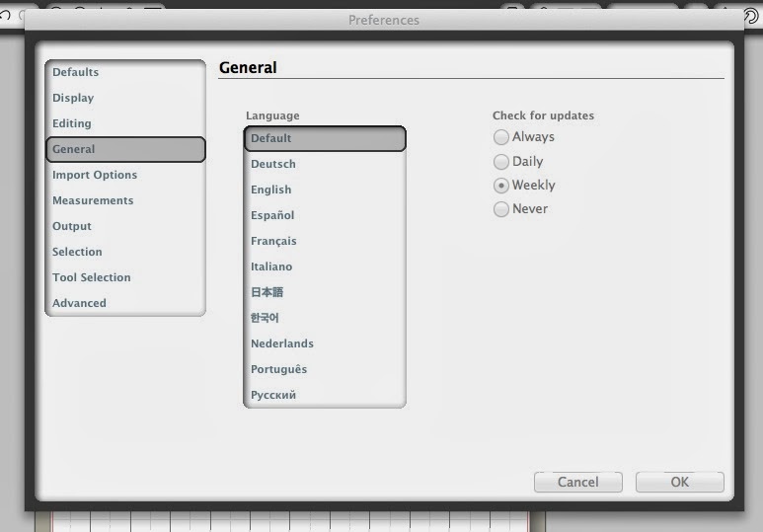Cancel the Preferences dialog
This screenshot has width=763, height=532.
[578, 482]
